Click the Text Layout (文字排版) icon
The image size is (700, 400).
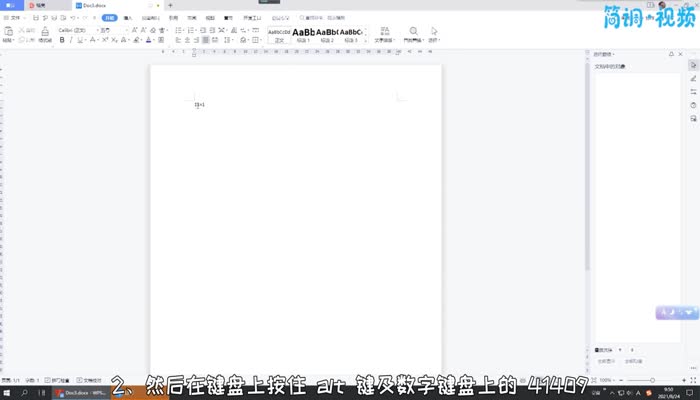pyautogui.click(x=384, y=34)
